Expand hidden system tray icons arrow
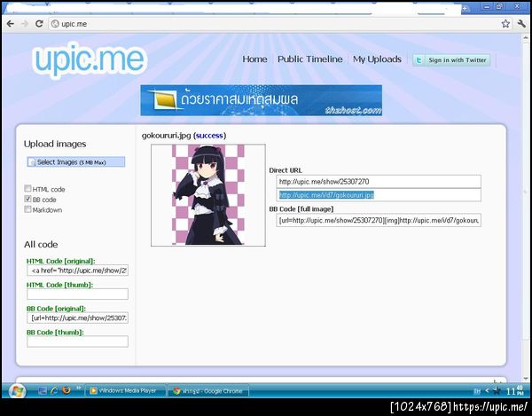 click(487, 391)
